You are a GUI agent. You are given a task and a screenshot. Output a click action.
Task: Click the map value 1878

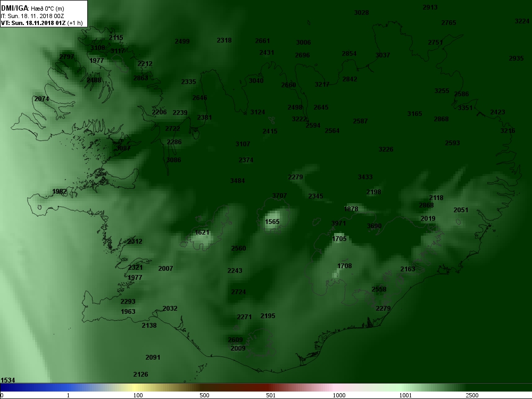coord(351,209)
